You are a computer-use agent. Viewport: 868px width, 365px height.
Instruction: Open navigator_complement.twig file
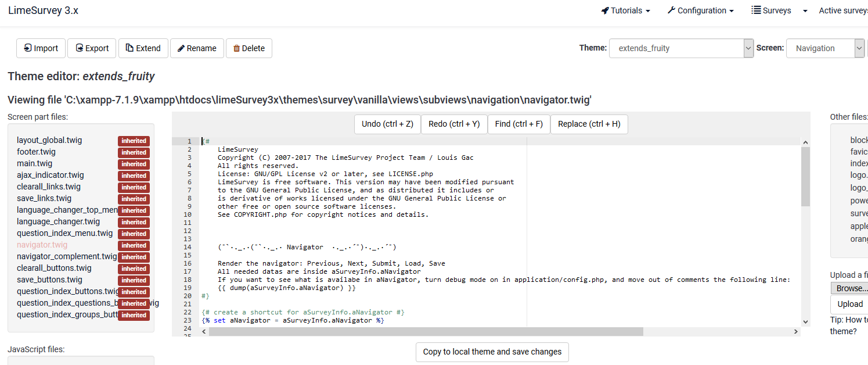(x=67, y=256)
